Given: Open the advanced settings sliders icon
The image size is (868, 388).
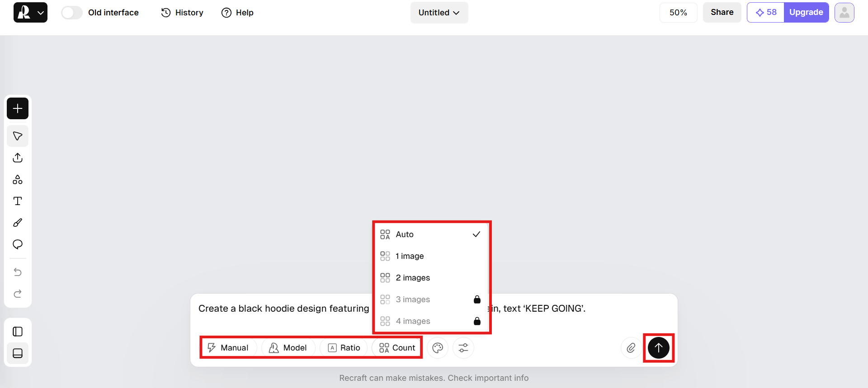Looking at the screenshot, I should pyautogui.click(x=463, y=348).
